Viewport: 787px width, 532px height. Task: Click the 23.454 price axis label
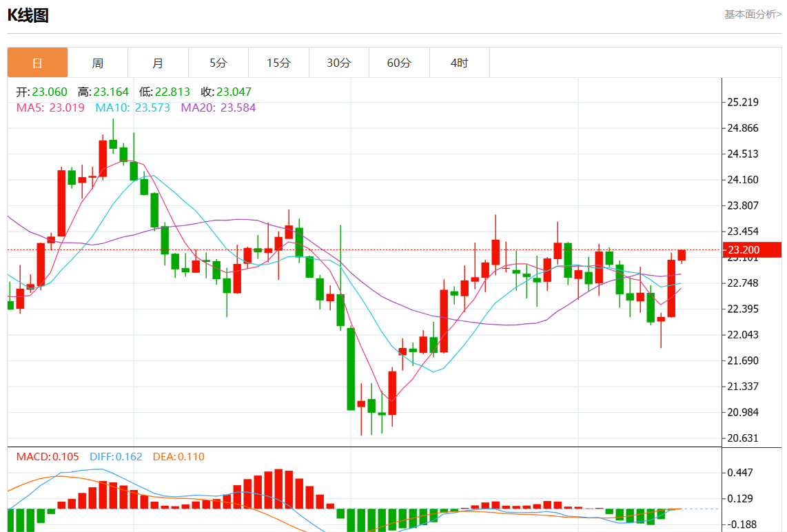[743, 232]
